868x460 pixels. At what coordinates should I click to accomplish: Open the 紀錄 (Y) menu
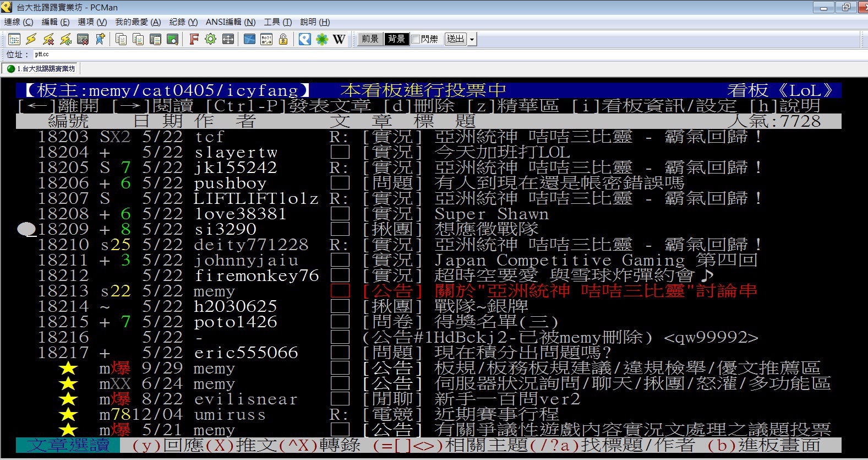pos(183,22)
